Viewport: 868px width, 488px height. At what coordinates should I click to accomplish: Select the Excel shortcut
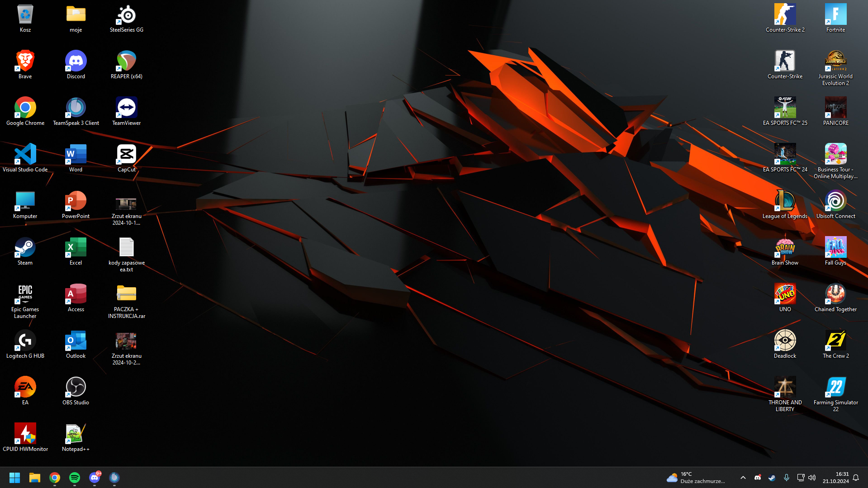[76, 251]
